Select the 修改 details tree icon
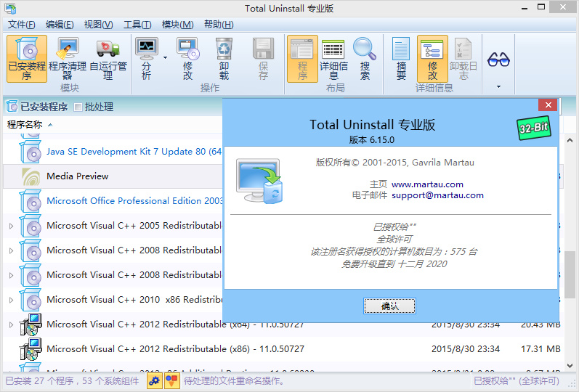Image resolution: width=579 pixels, height=392 pixels. (x=432, y=59)
